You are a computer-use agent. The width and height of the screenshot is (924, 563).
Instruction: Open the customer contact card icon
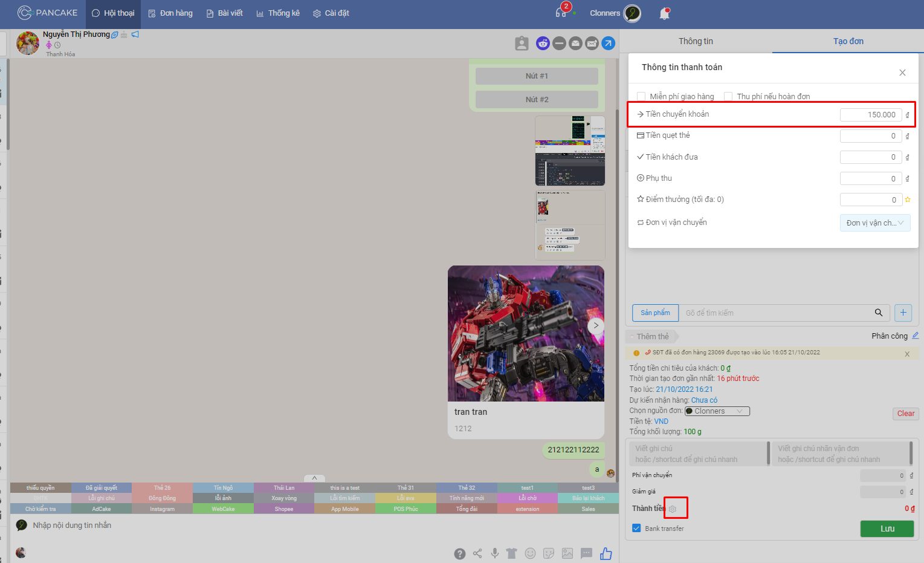[x=522, y=44]
